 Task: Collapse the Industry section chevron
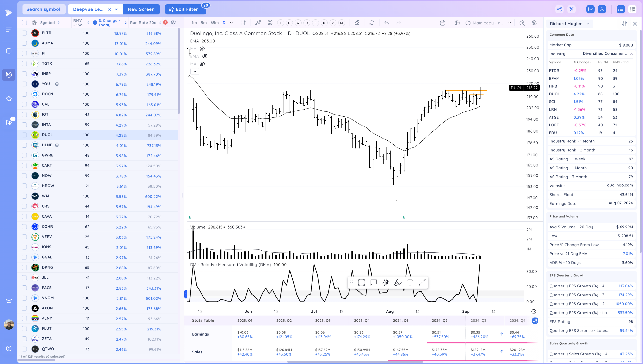point(631,54)
